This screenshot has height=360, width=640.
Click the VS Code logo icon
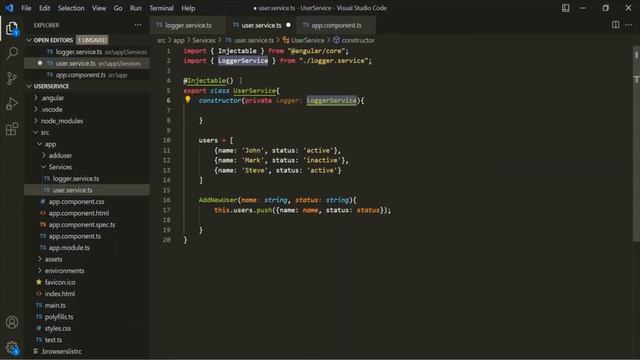click(x=9, y=8)
